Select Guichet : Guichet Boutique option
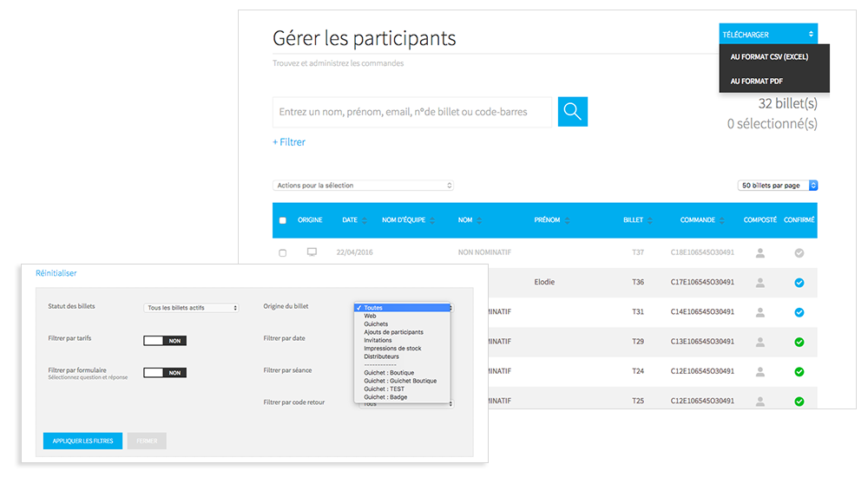The image size is (868, 477). (400, 381)
